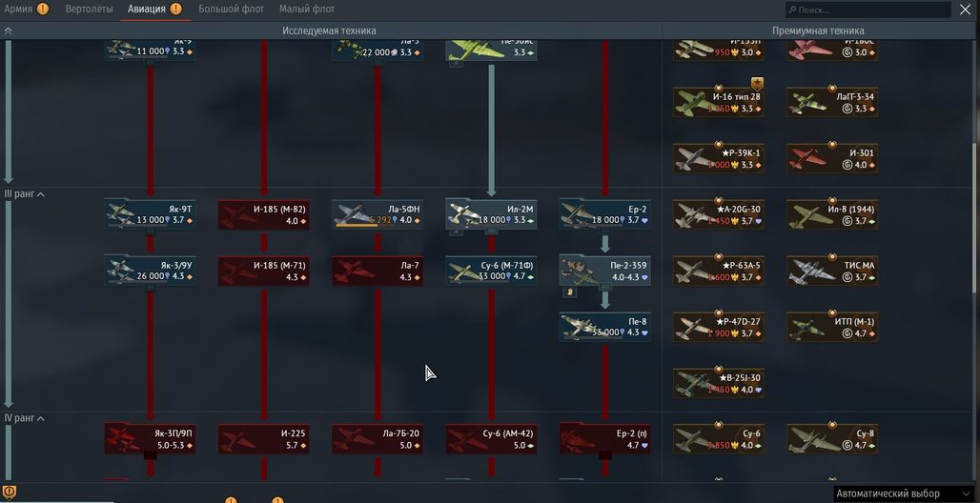The image size is (980, 503).
Task: Collapse the III ранг section
Action: [x=24, y=194]
